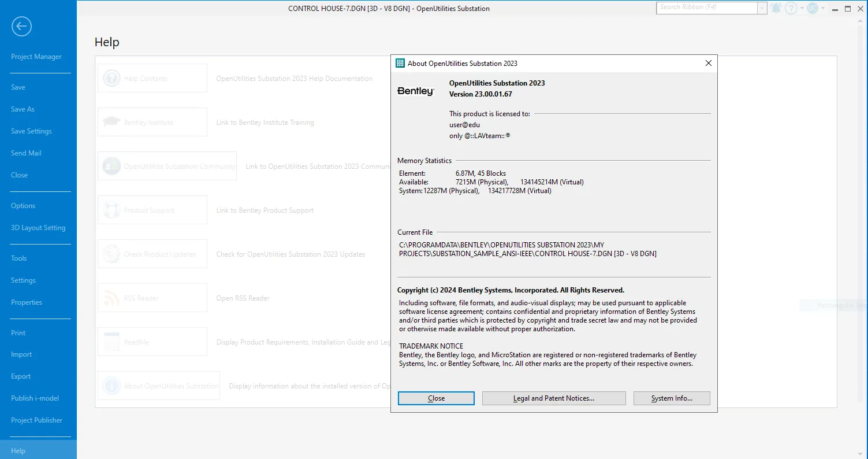Click the CONTROL HOUSE-7.DGN file path text
The image size is (868, 459).
click(528, 249)
